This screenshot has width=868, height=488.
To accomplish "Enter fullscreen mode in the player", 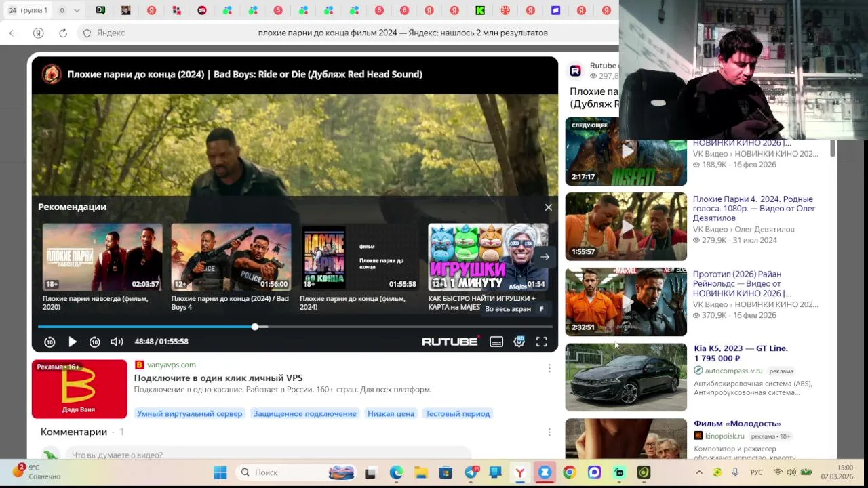I will coord(541,342).
